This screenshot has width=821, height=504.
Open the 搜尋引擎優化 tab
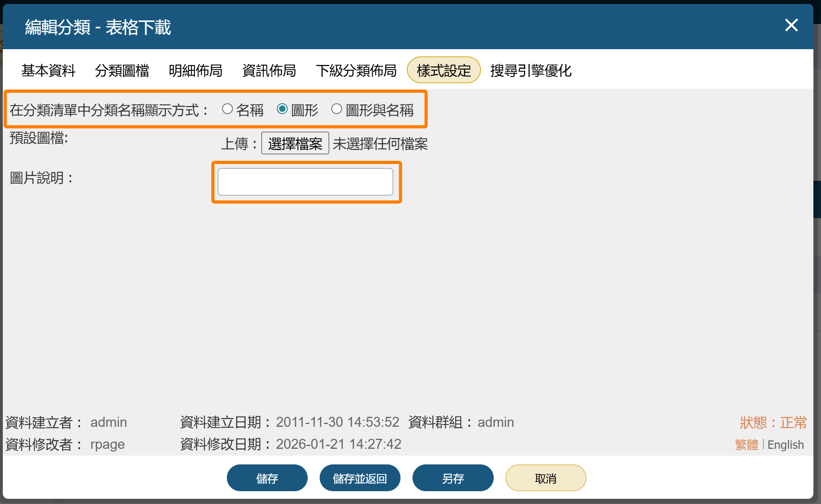coord(531,70)
